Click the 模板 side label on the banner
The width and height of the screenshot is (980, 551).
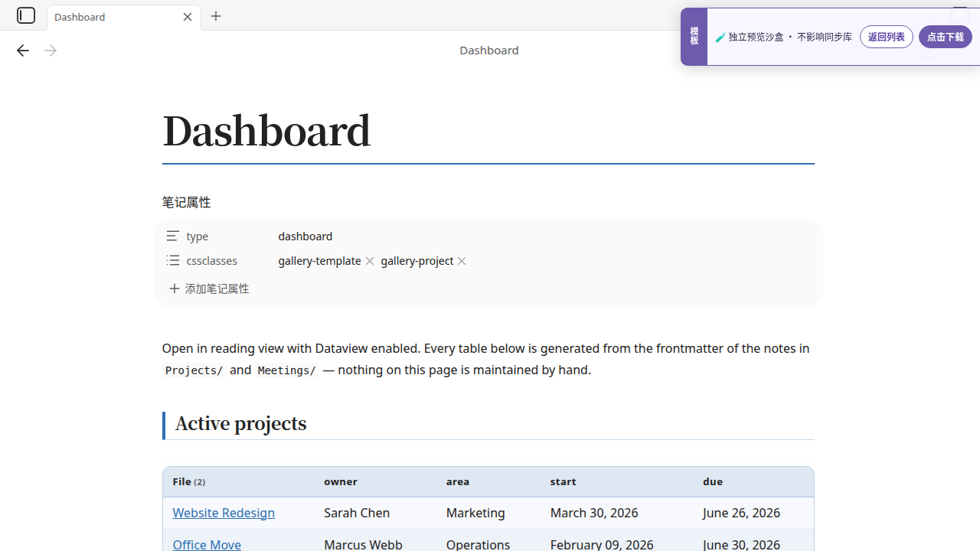coord(694,36)
